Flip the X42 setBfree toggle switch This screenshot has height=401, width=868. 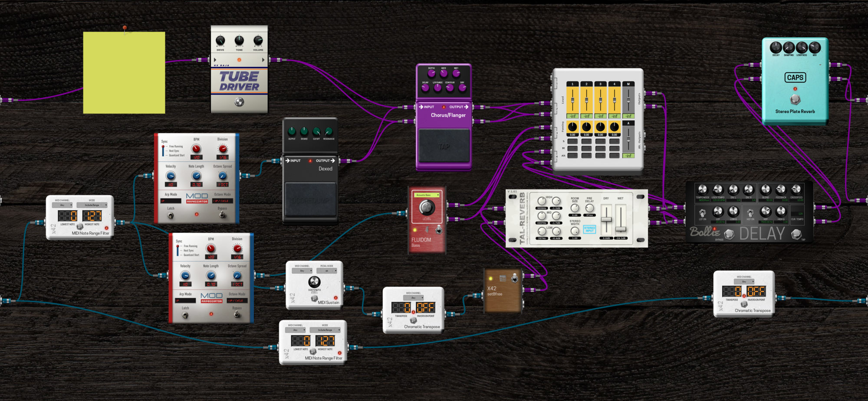pos(514,278)
